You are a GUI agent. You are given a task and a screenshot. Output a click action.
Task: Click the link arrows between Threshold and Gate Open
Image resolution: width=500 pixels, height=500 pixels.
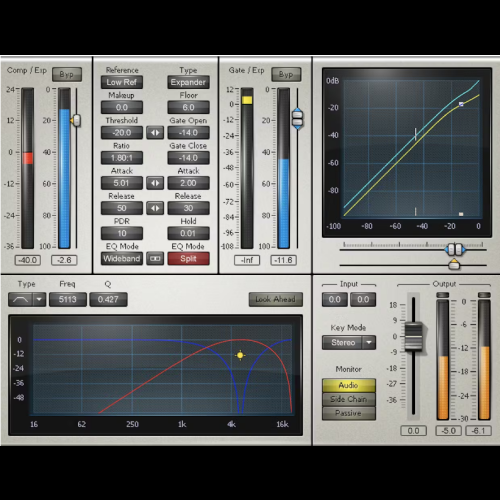pos(155,133)
